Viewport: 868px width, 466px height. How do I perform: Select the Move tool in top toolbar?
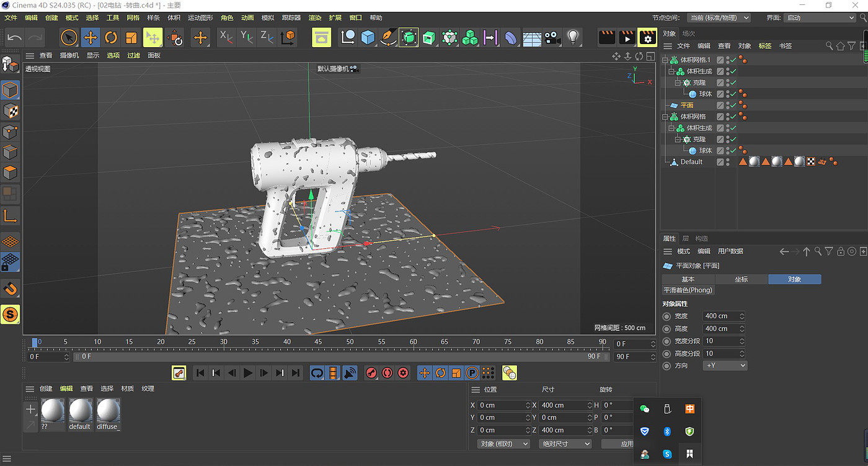coord(91,38)
